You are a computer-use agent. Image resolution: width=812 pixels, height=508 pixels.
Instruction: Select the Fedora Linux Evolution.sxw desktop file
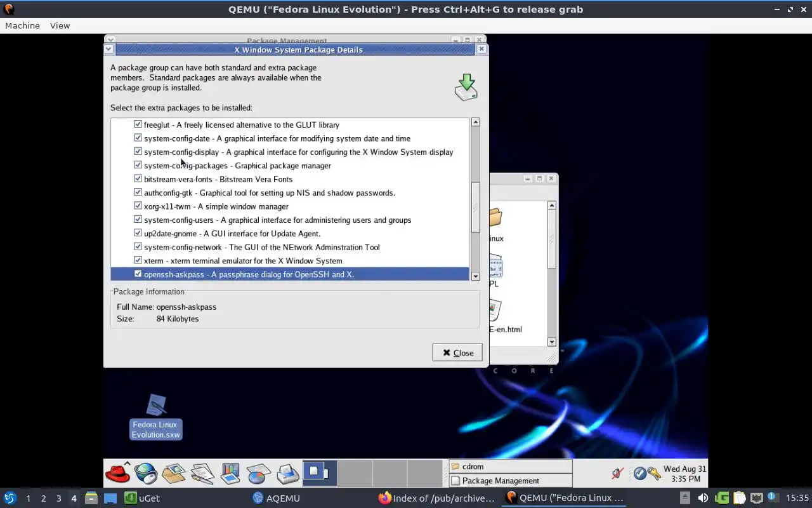pyautogui.click(x=156, y=417)
